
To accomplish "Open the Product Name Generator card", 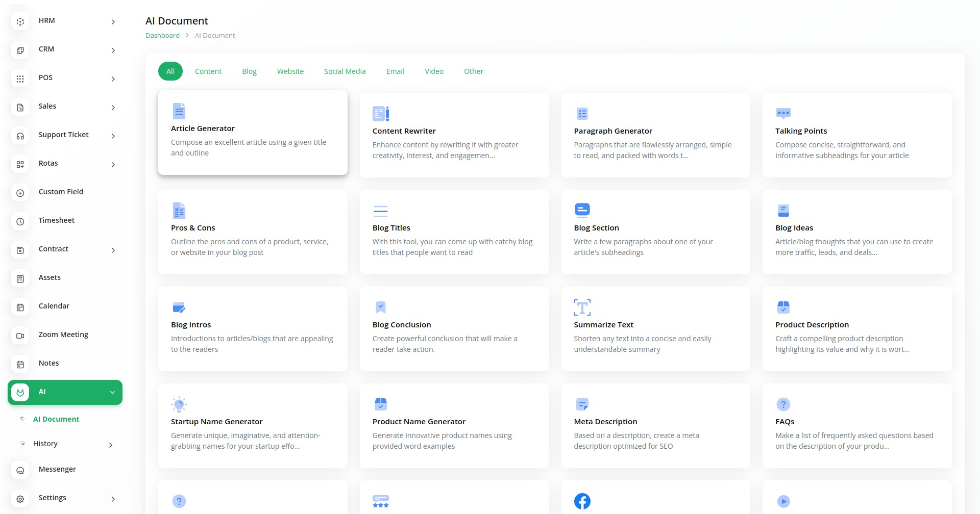I will click(x=454, y=426).
